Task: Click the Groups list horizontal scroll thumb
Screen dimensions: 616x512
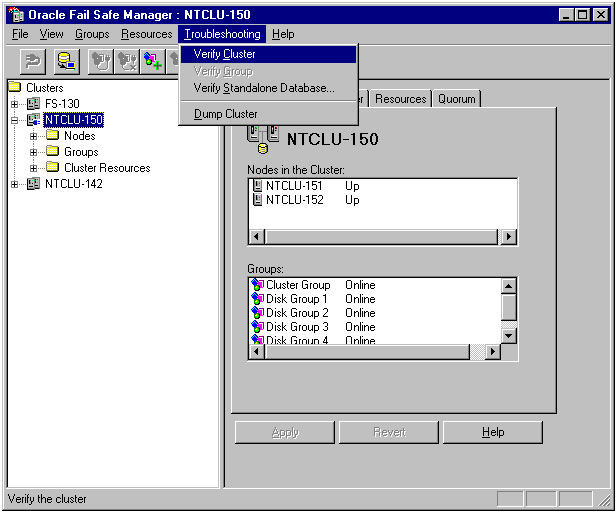Action: pyautogui.click(x=367, y=351)
